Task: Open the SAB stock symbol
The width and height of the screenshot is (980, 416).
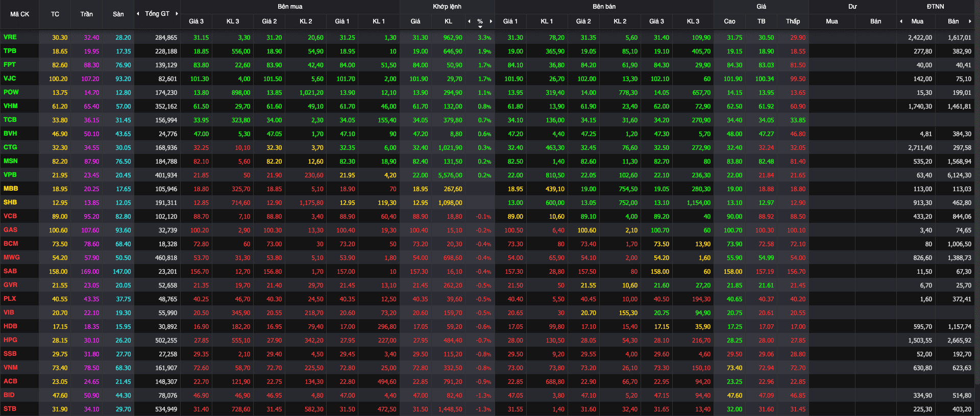Action: [10, 271]
